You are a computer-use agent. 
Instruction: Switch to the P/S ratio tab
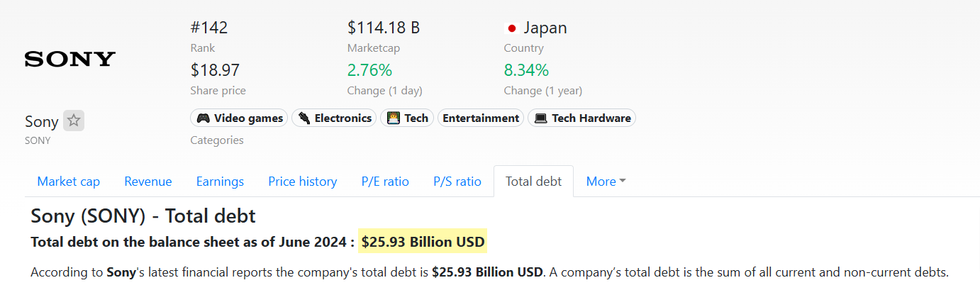[457, 182]
